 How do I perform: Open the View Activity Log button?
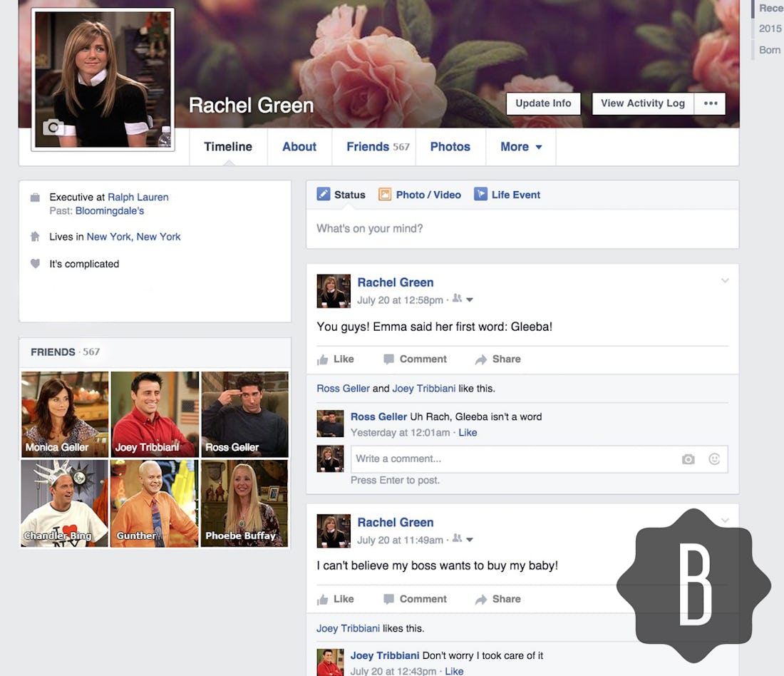641,103
